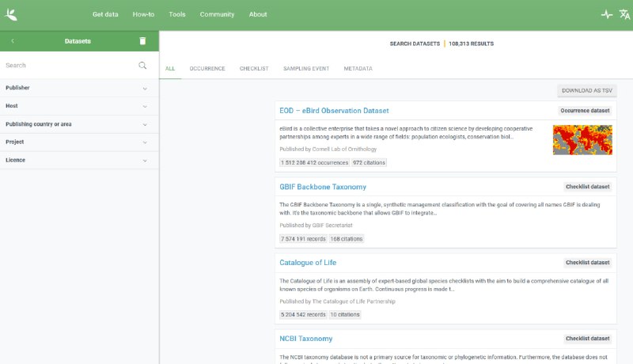Click the eBird occurrence map thumbnail

click(582, 140)
